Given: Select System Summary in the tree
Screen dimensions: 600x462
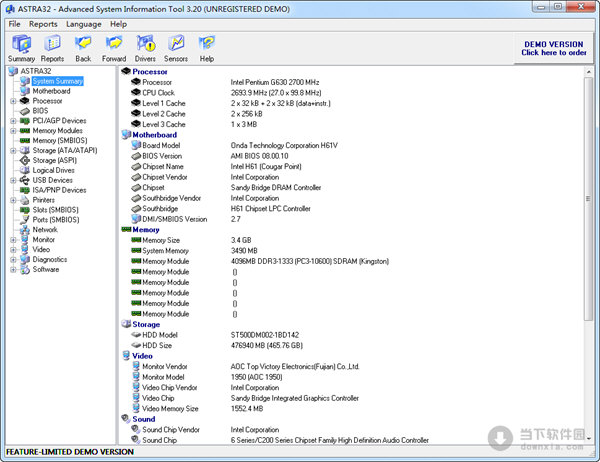Looking at the screenshot, I should coord(58,81).
